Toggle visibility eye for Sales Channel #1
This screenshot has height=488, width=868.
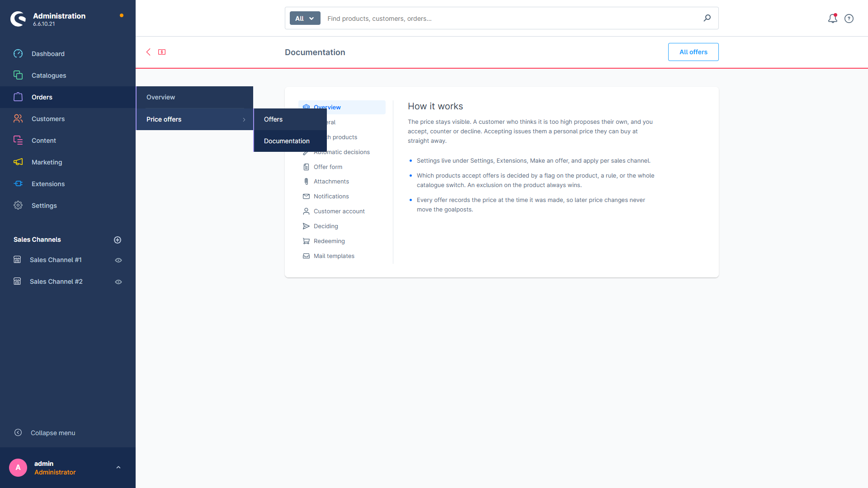pyautogui.click(x=118, y=260)
